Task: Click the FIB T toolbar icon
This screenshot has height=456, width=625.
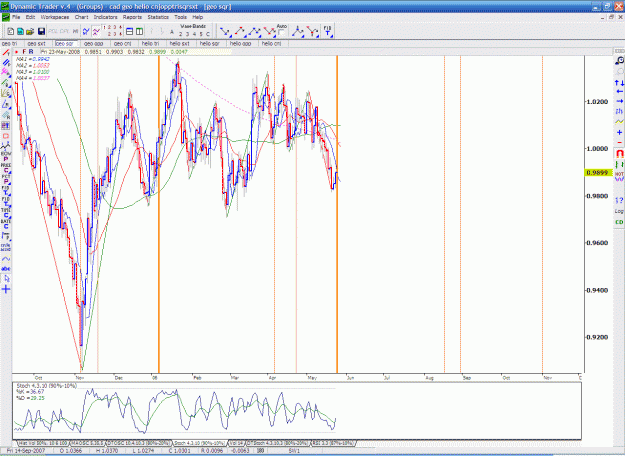Action: click(327, 31)
